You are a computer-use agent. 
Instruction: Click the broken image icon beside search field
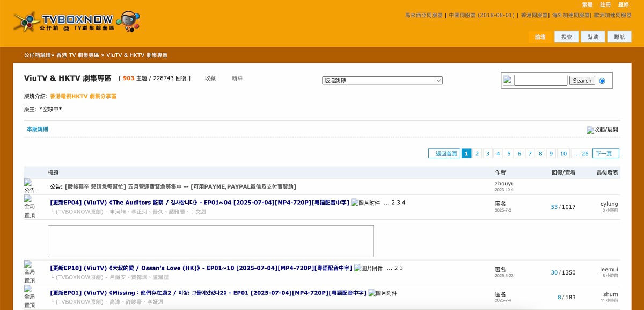tap(508, 80)
